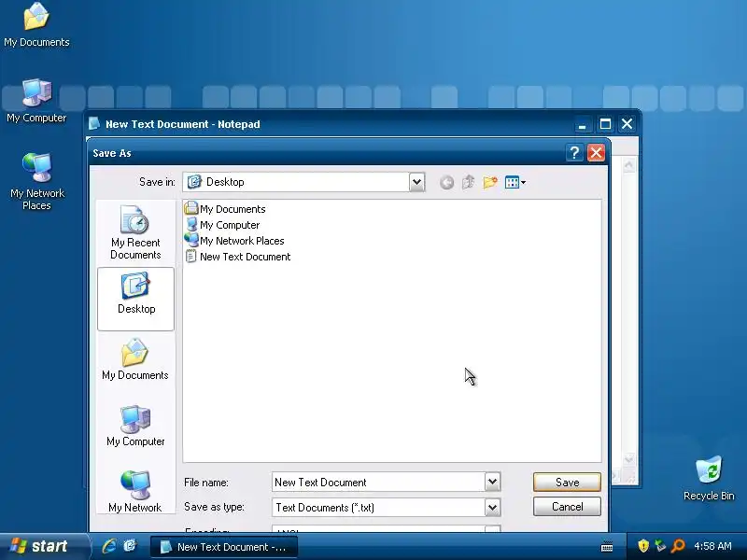This screenshot has width=747, height=560.
Task: Select My Network in the places bar
Action: tap(135, 492)
